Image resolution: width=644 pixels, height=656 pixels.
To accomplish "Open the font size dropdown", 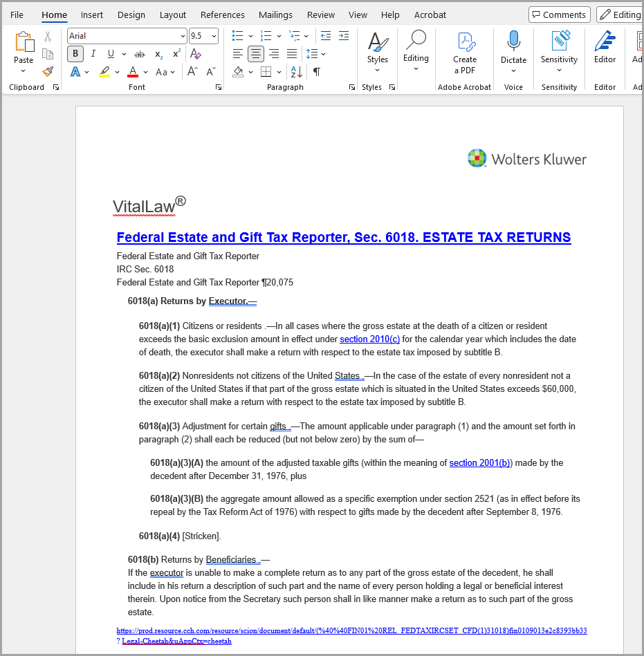I will point(214,36).
